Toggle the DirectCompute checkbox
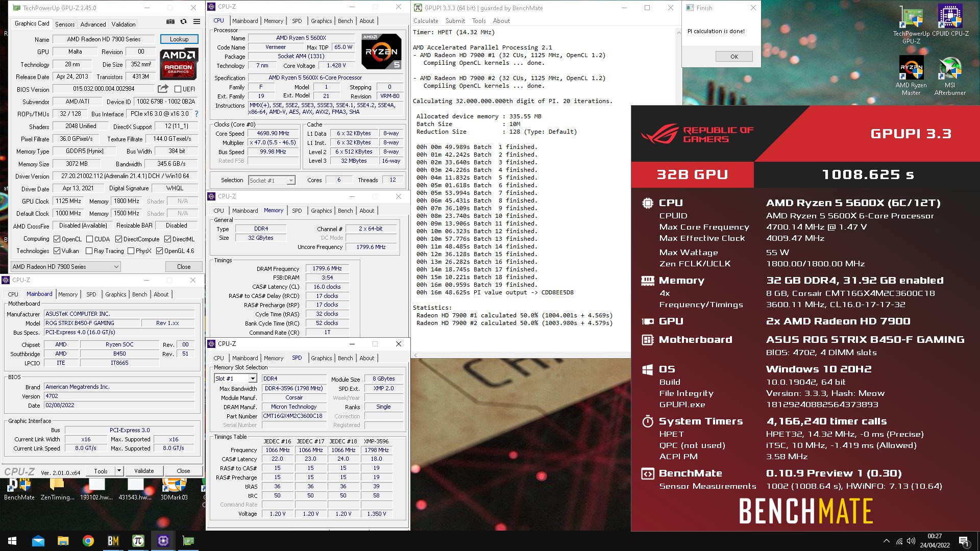980x551 pixels. [x=118, y=239]
